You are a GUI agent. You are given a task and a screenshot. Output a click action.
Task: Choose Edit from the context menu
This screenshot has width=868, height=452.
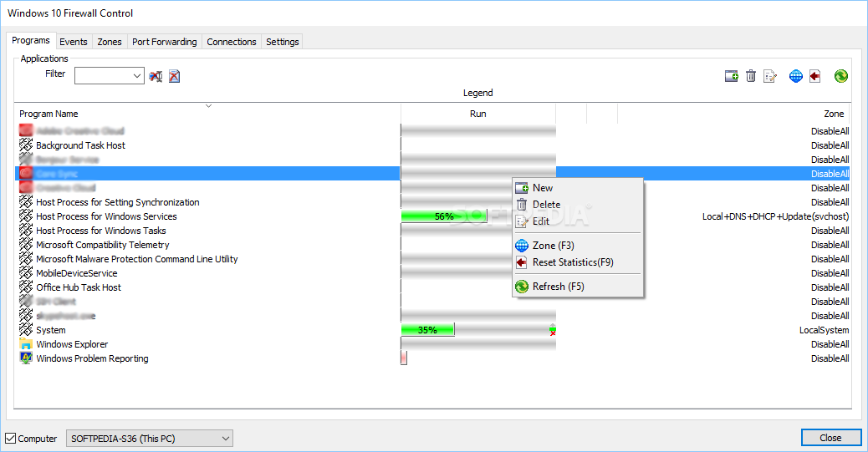(578, 221)
